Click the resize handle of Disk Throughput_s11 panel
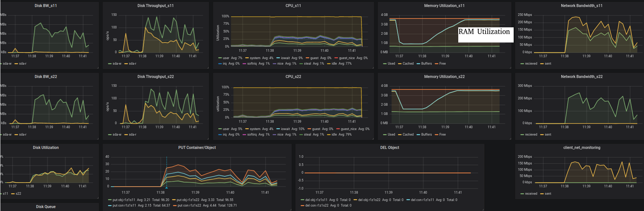 point(207,68)
